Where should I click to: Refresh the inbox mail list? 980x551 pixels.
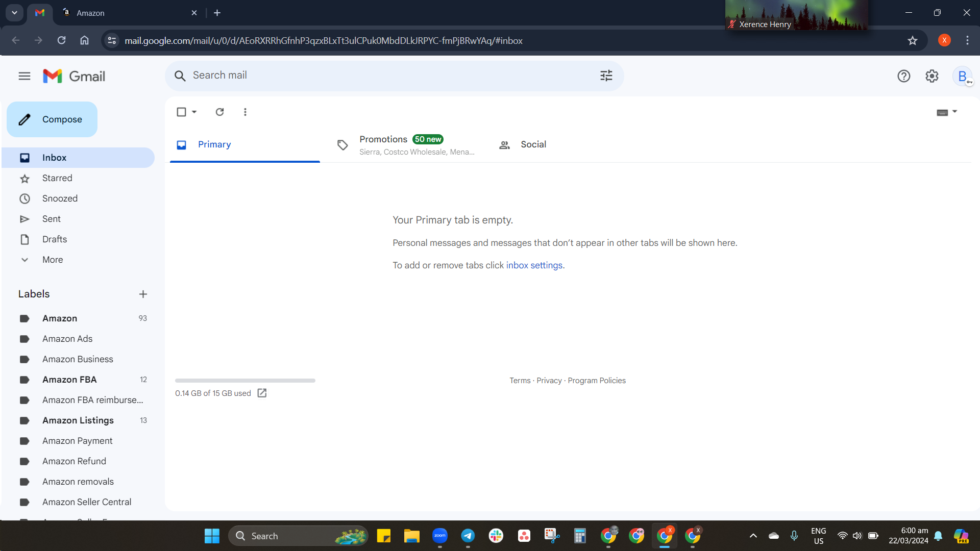click(219, 112)
